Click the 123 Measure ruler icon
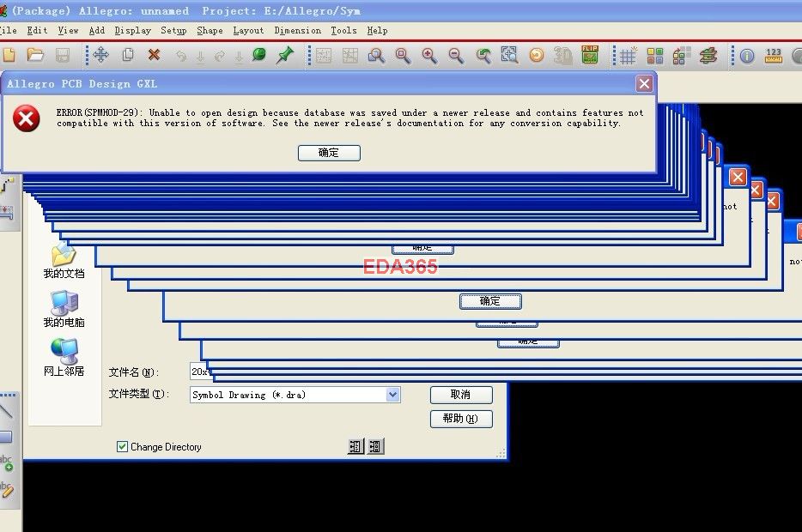This screenshot has width=802, height=532. click(774, 55)
